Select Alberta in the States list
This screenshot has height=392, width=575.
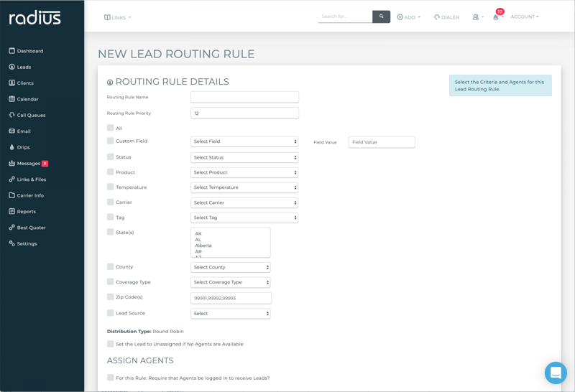[203, 246]
